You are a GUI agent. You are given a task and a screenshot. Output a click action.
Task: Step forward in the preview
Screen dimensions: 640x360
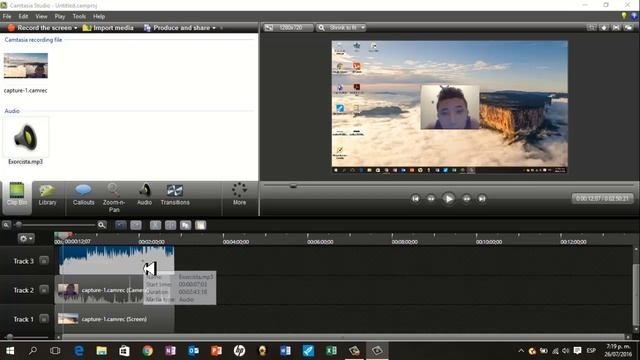click(x=466, y=199)
